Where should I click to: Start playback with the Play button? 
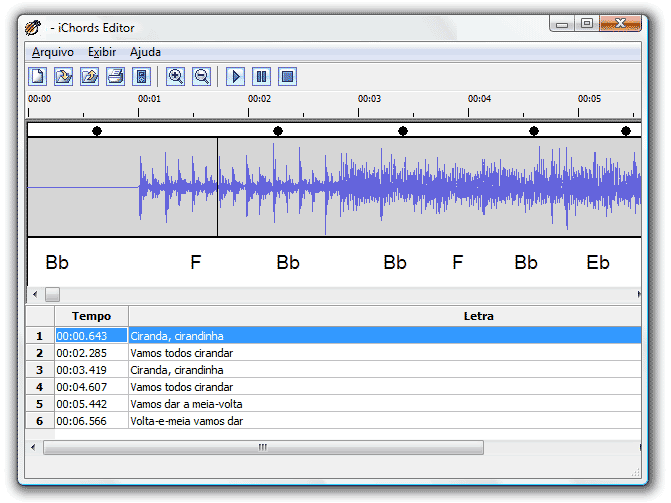(x=235, y=77)
